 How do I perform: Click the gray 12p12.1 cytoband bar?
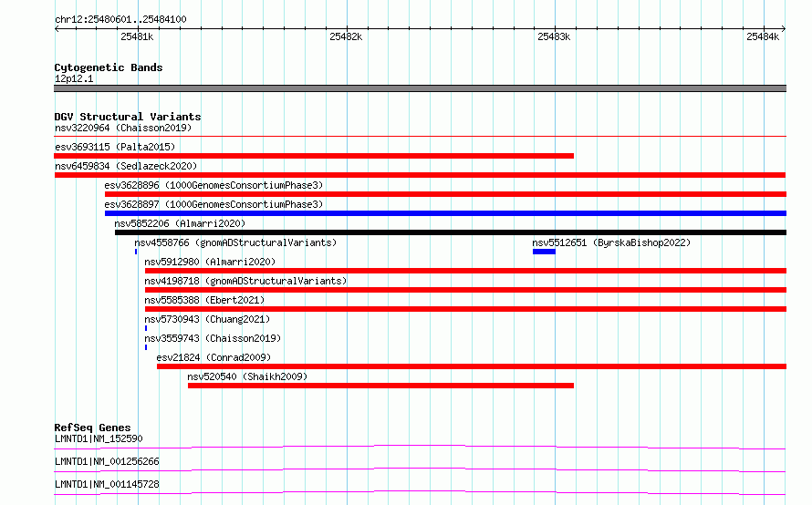point(420,88)
